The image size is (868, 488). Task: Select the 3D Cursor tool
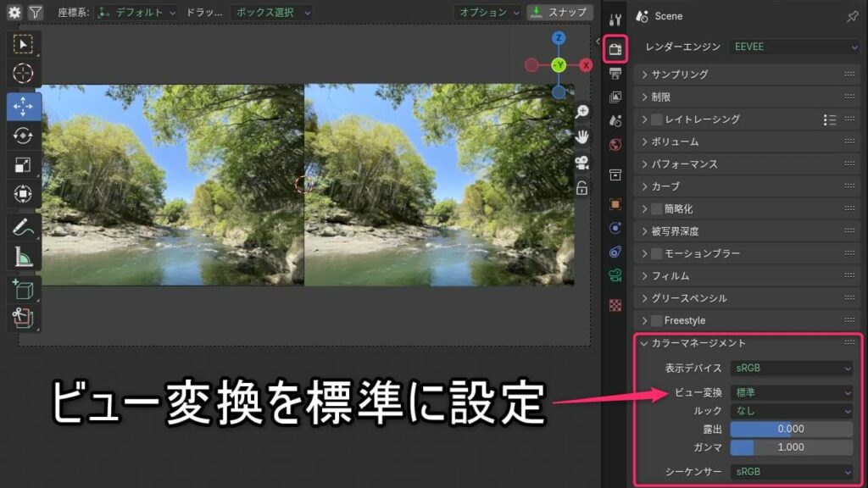coord(23,73)
